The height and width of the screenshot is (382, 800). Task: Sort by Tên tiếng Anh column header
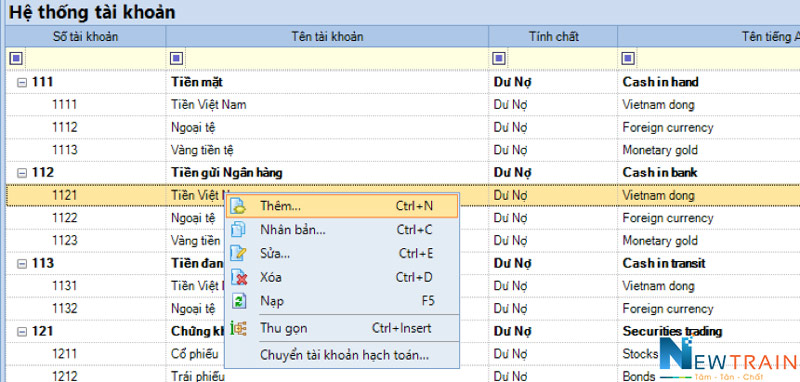709,37
